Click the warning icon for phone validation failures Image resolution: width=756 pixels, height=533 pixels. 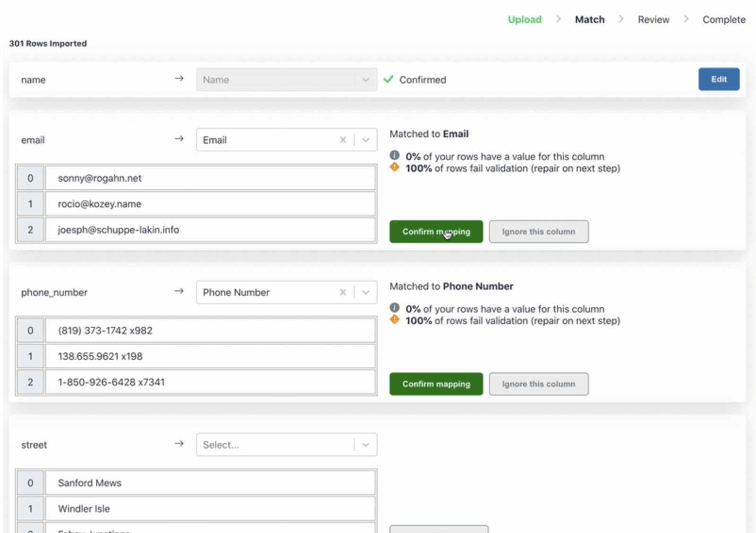click(395, 321)
